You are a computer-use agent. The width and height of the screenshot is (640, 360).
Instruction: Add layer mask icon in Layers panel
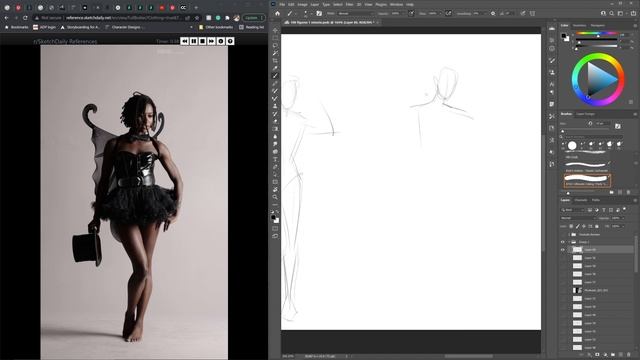597,355
